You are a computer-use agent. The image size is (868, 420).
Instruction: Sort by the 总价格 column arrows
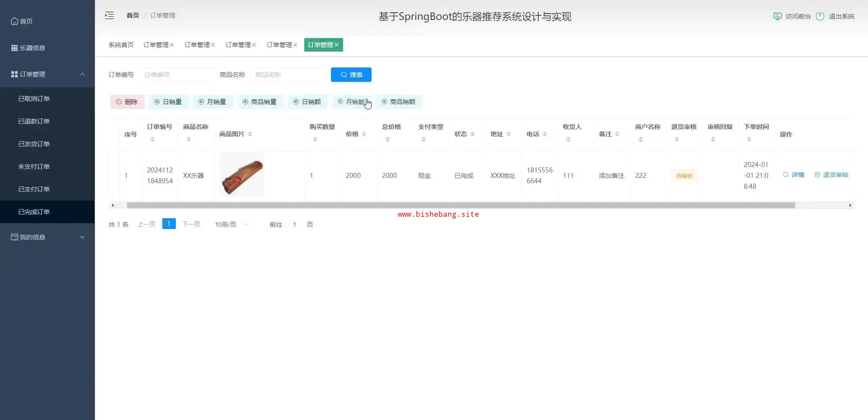(387, 139)
